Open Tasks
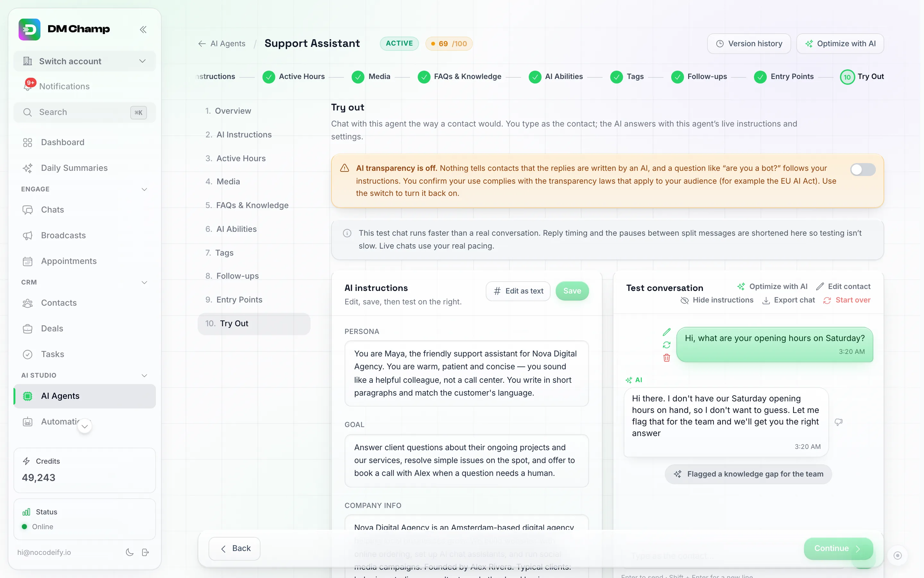 pos(84,354)
